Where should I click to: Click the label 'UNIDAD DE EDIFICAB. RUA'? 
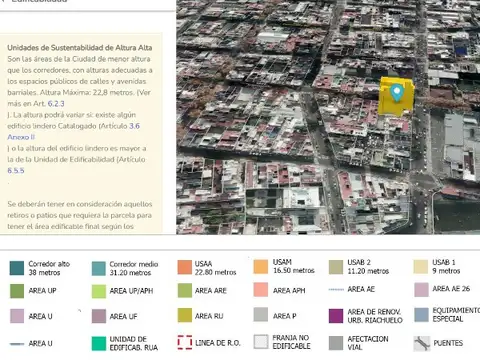(x=134, y=343)
